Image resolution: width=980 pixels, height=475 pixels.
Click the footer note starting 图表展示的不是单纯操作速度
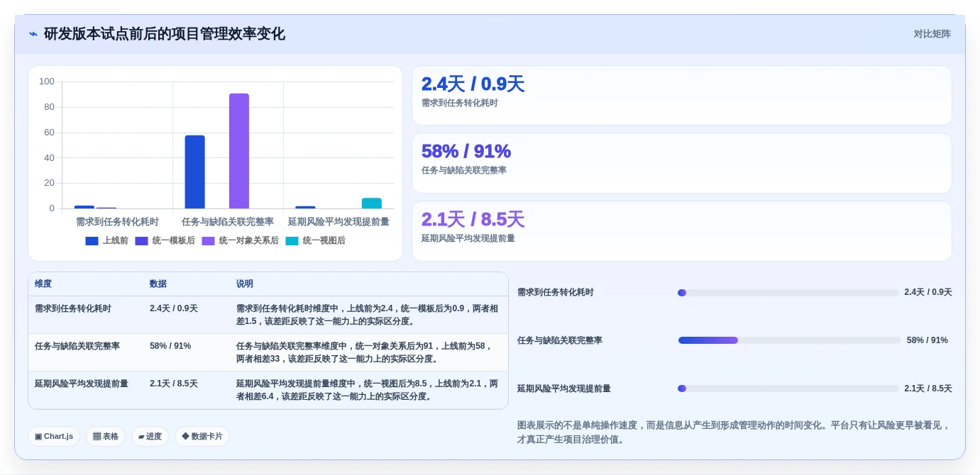pyautogui.click(x=734, y=432)
